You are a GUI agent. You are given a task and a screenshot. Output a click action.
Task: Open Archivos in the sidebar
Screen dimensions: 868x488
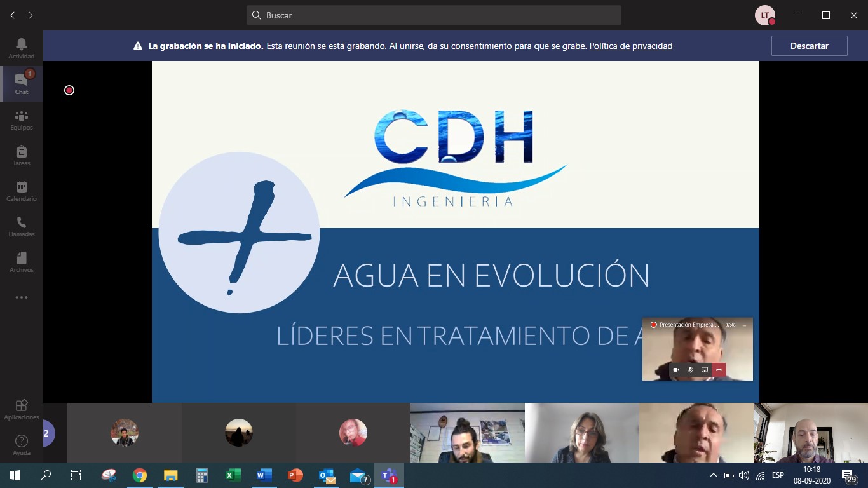coord(22,262)
